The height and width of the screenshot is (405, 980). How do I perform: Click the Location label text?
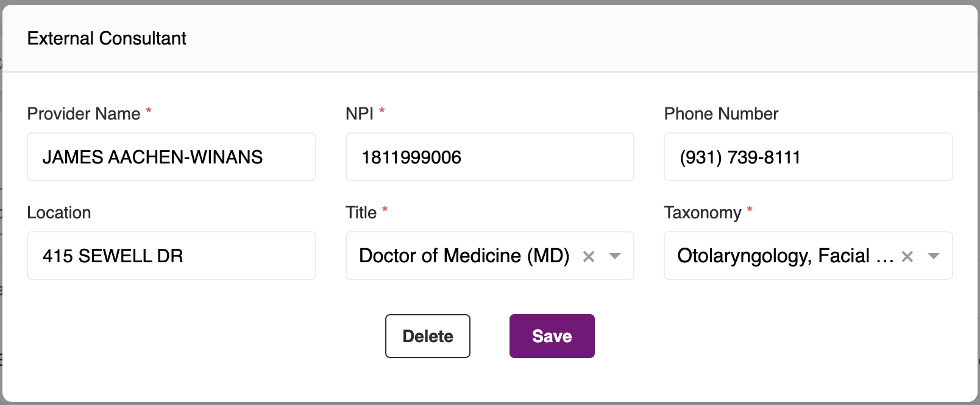(59, 213)
